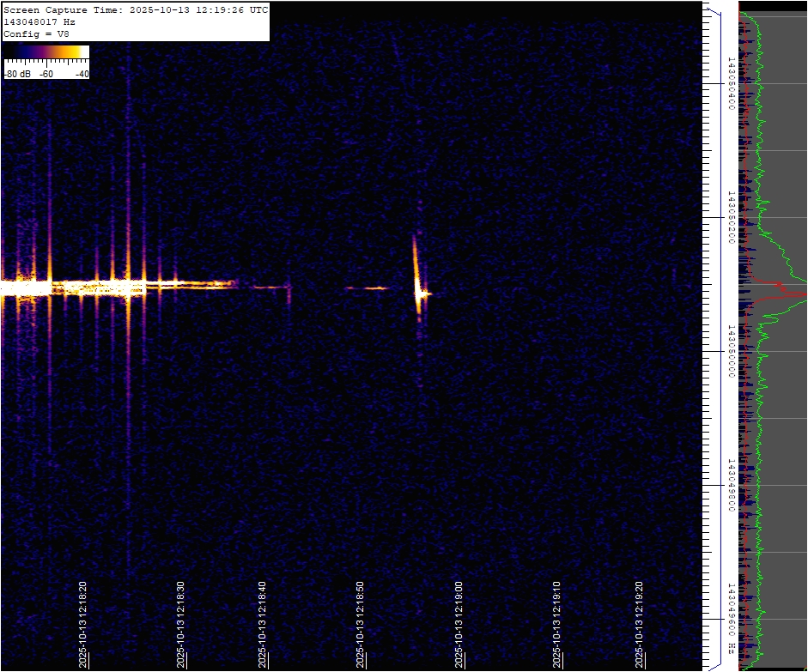Click the bright meteor burst near 12:18:56
808x672 pixels.
[419, 292]
